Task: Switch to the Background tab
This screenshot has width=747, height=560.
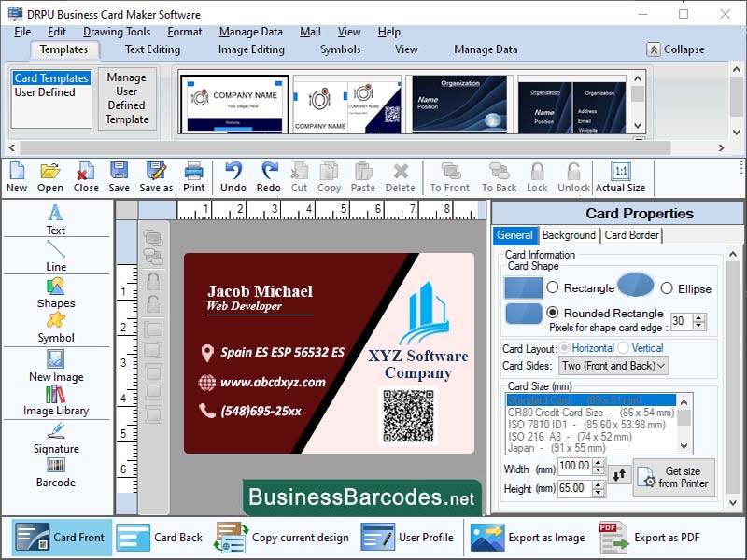Action: [569, 235]
